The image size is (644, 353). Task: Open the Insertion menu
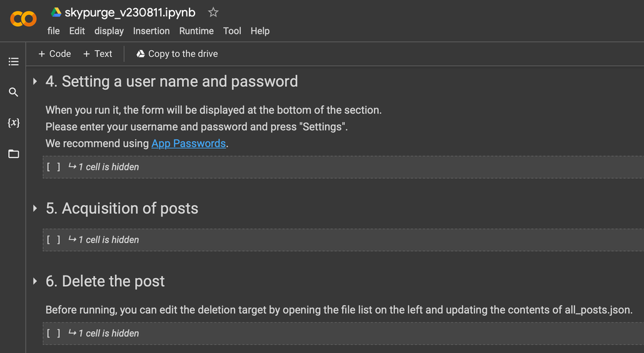point(151,31)
